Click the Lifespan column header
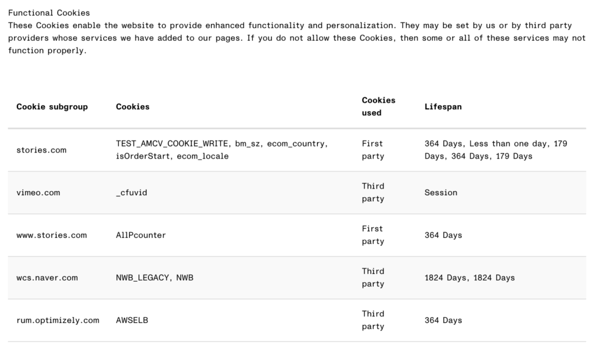Image resolution: width=615 pixels, height=364 pixels. 443,107
